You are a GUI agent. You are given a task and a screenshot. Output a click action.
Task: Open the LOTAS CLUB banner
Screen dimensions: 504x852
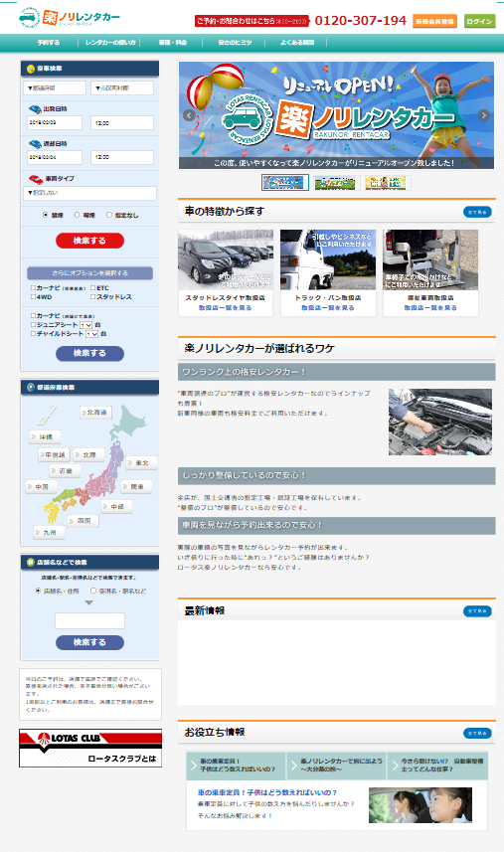(90, 748)
